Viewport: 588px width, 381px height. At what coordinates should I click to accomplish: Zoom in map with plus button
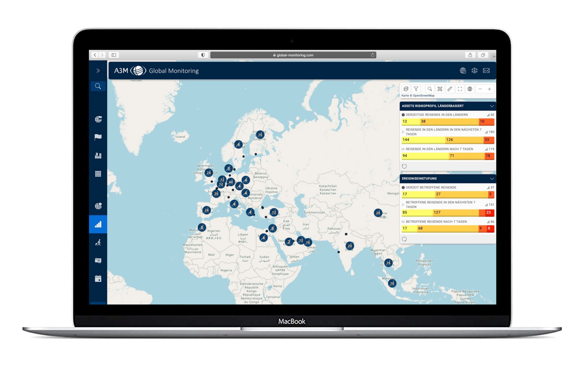tap(490, 89)
